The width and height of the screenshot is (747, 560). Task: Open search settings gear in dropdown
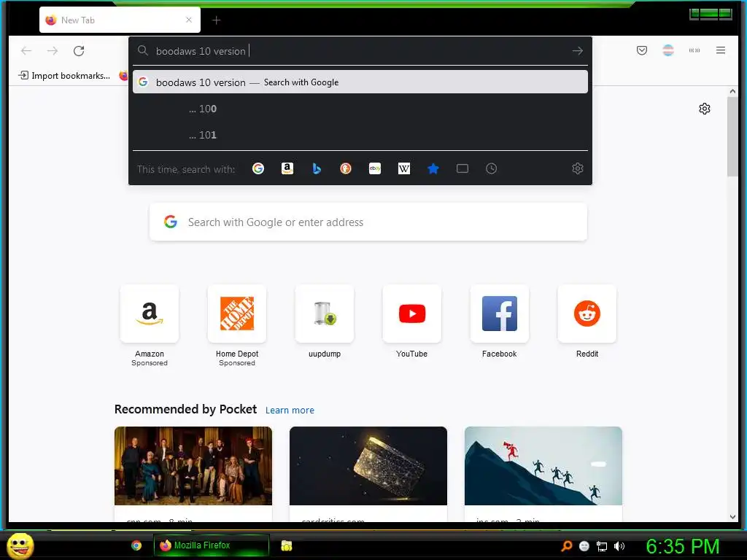[x=578, y=168]
